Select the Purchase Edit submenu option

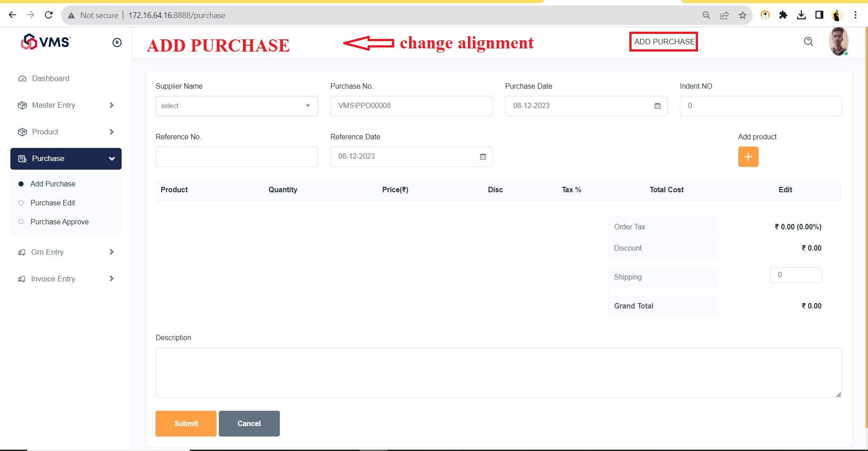pyautogui.click(x=52, y=203)
